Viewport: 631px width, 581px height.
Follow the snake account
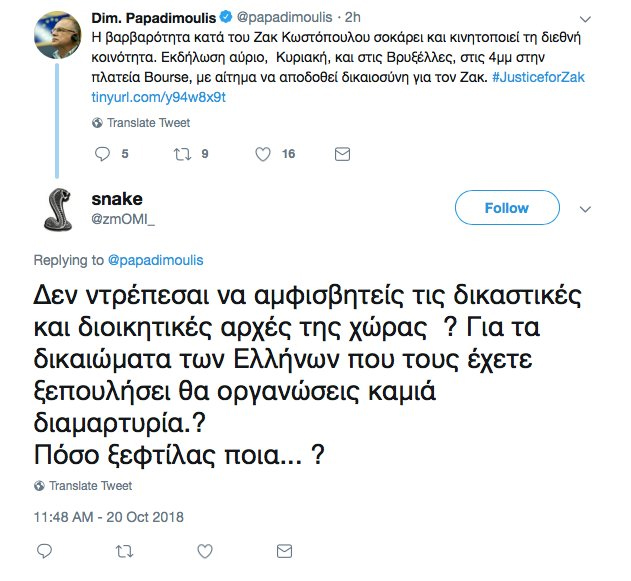click(507, 208)
